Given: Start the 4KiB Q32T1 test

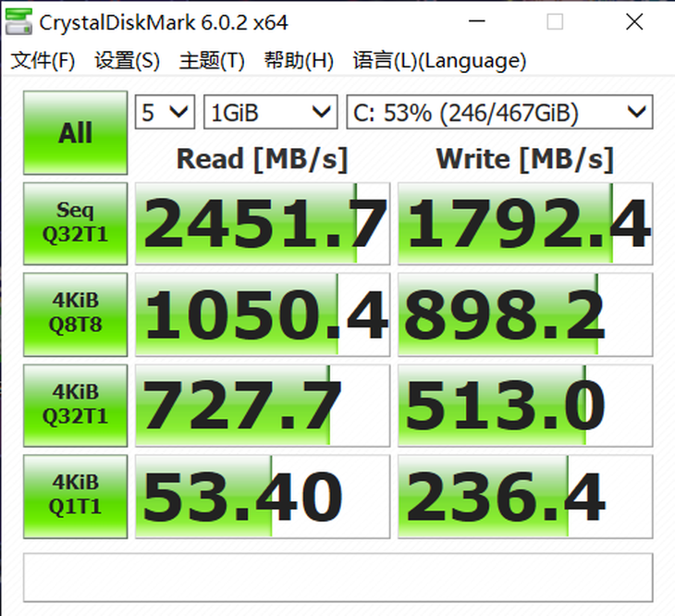Looking at the screenshot, I should (75, 405).
